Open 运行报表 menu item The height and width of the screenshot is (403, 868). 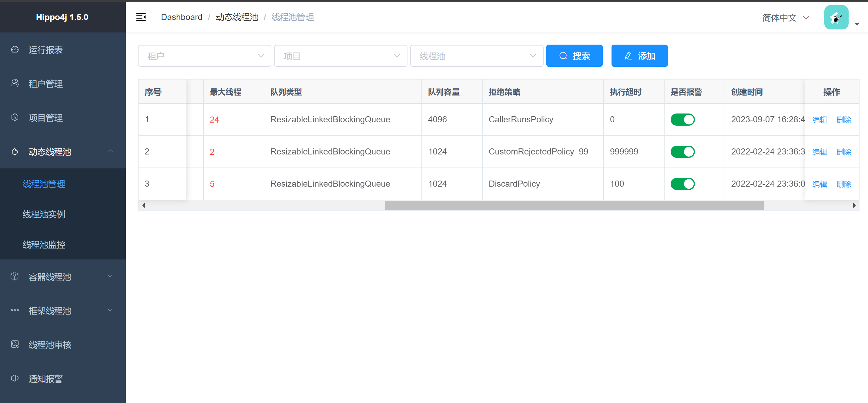click(x=63, y=49)
